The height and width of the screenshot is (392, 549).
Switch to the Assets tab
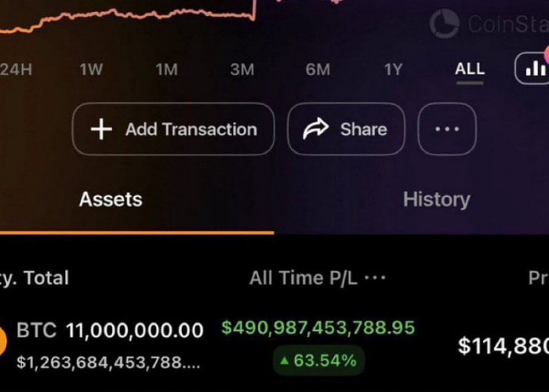coord(111,199)
